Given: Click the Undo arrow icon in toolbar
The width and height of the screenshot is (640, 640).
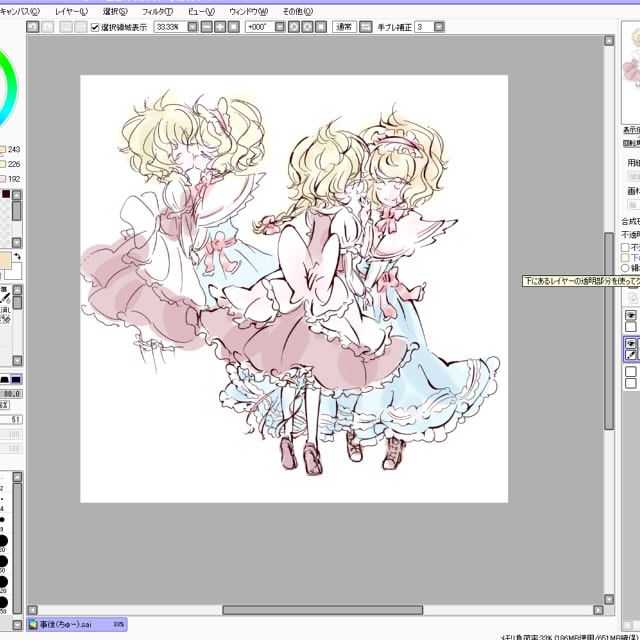Looking at the screenshot, I should 33,27.
